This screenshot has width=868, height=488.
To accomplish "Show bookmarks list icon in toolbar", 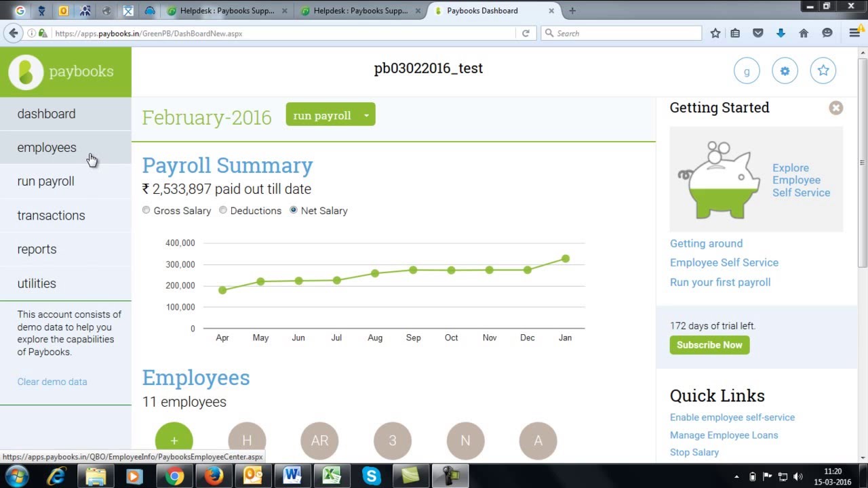I will (735, 33).
